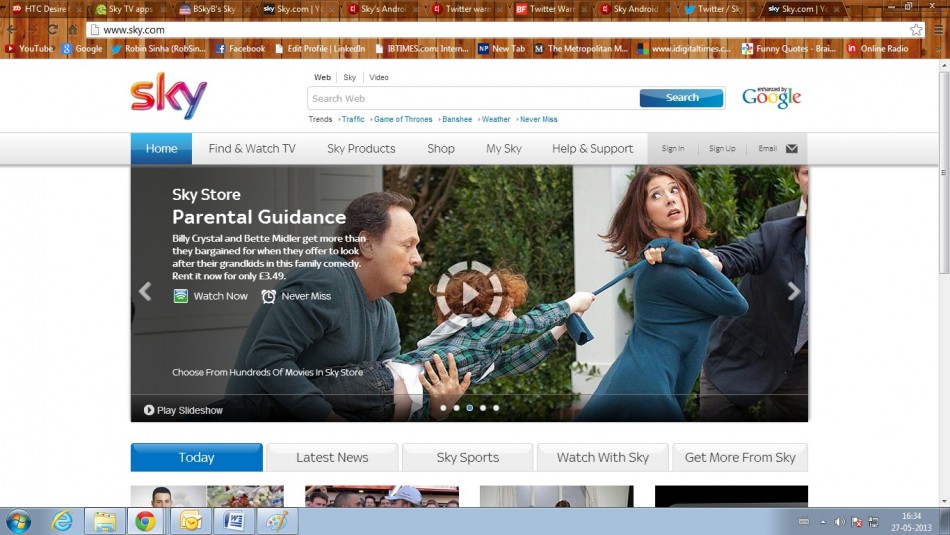Open Home navigation tab
This screenshot has width=950, height=535.
pos(161,148)
